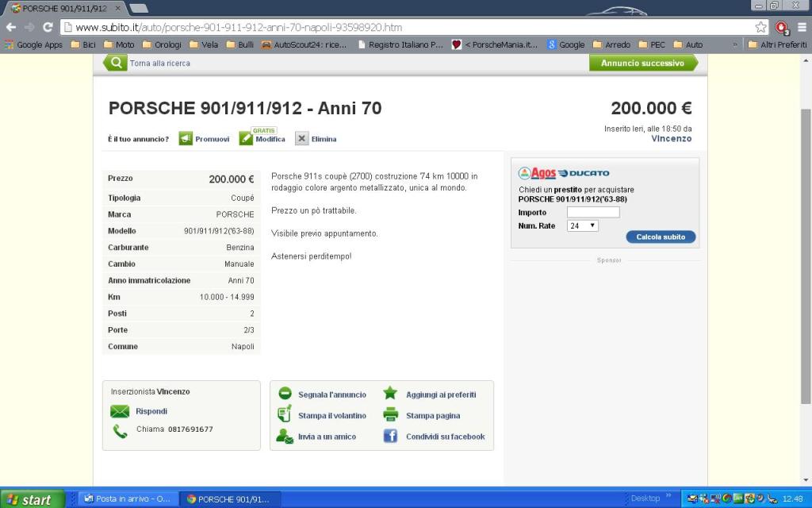Click the Facebook share icon
812x508 pixels.
(x=390, y=436)
